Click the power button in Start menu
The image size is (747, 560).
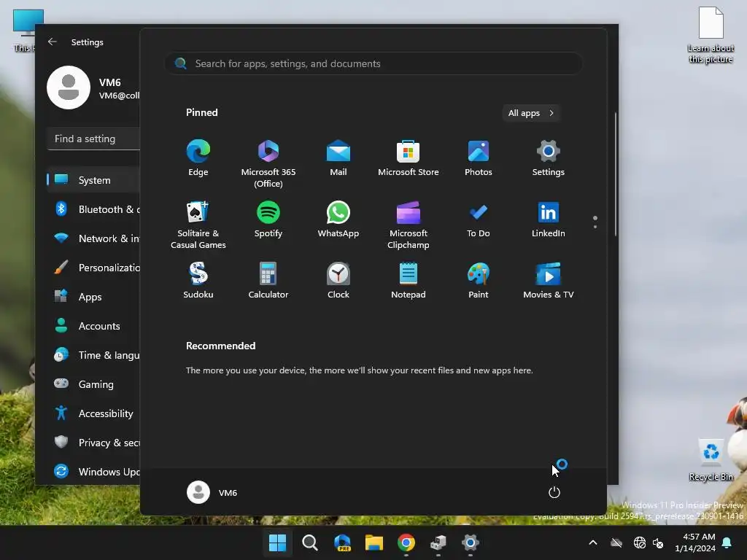pos(554,492)
